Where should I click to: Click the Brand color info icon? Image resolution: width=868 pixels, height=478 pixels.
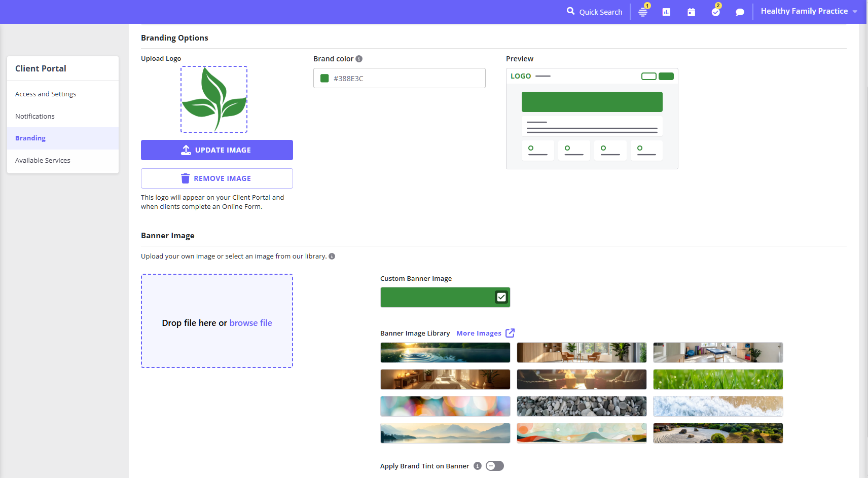pos(359,59)
